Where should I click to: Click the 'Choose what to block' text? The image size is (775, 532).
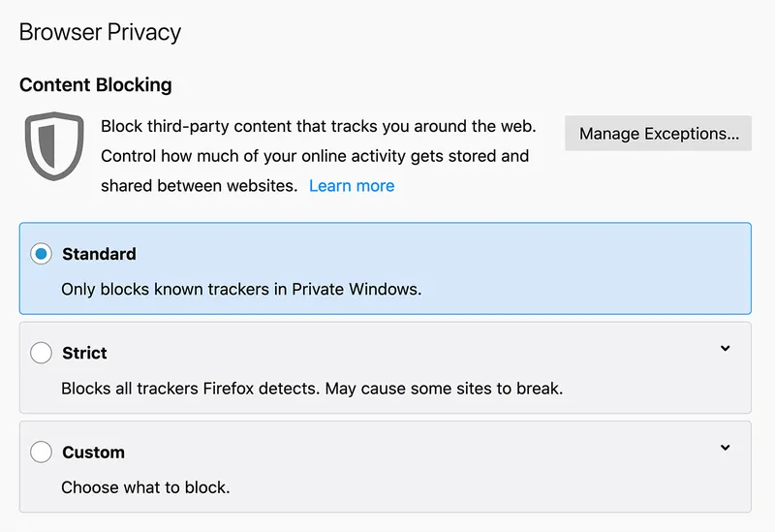145,487
